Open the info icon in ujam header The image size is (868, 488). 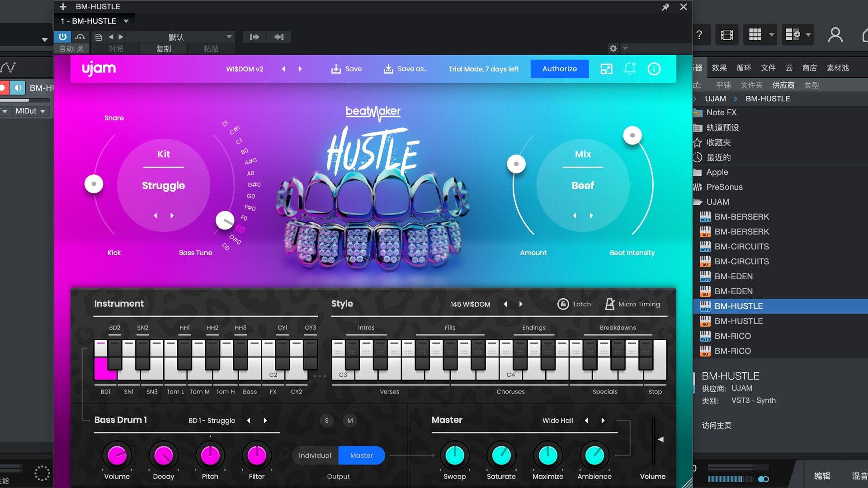coord(654,69)
